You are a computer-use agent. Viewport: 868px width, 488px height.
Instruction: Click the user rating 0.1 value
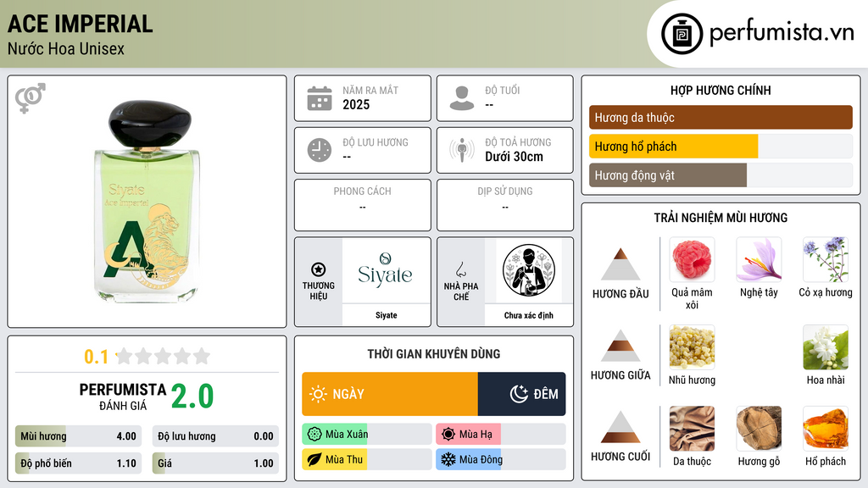point(96,357)
